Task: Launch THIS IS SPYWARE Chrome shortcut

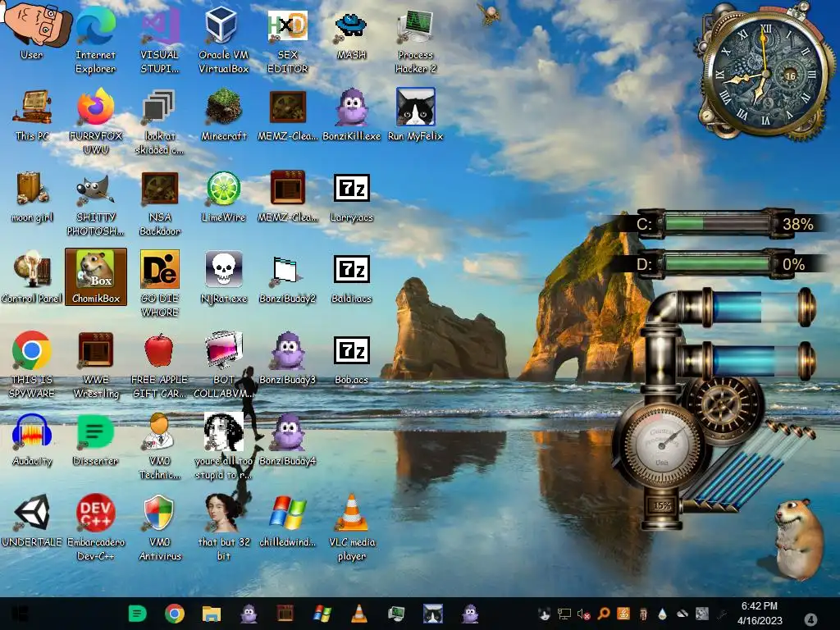Action: coord(32,365)
